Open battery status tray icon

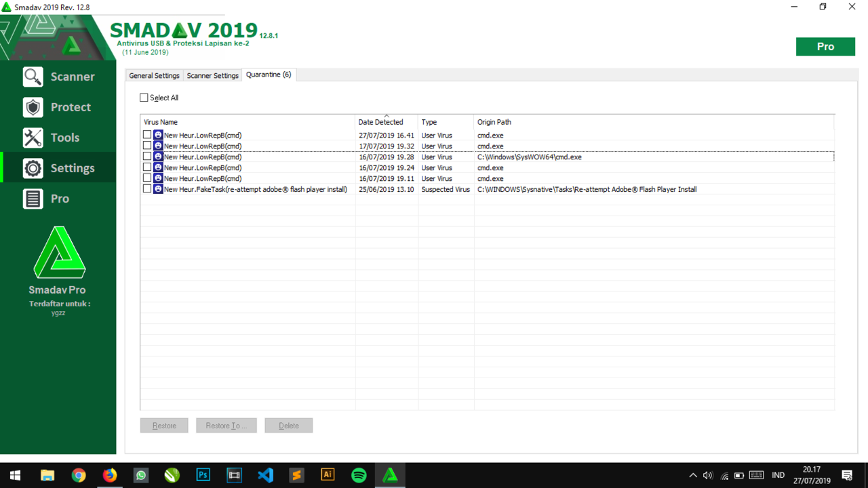[740, 475]
